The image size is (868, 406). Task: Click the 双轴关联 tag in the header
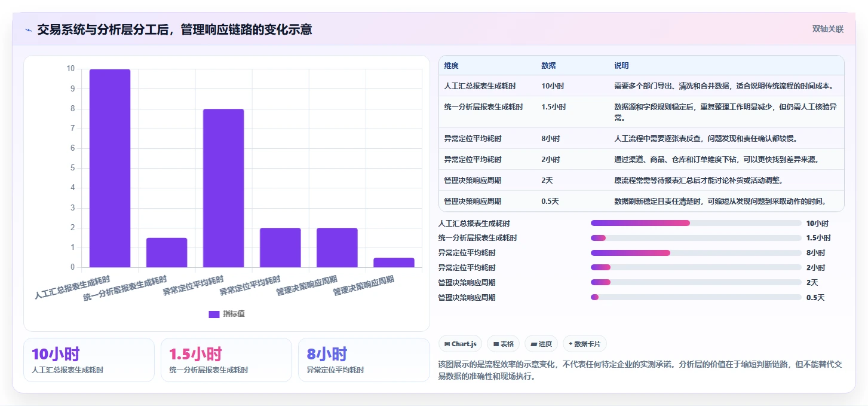point(827,29)
